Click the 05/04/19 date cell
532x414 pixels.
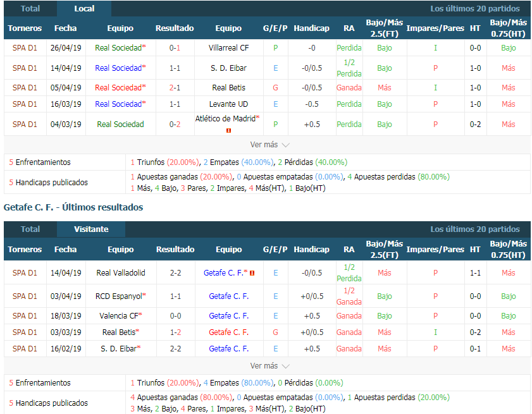pos(66,87)
